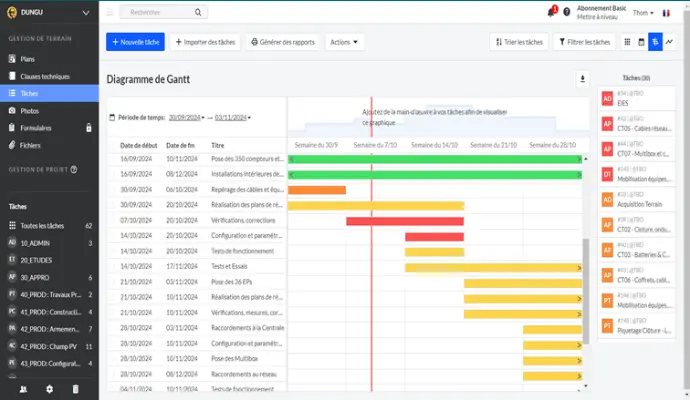The height and width of the screenshot is (400, 690).
Task: Open the EIES task card avatar
Action: 607,99
